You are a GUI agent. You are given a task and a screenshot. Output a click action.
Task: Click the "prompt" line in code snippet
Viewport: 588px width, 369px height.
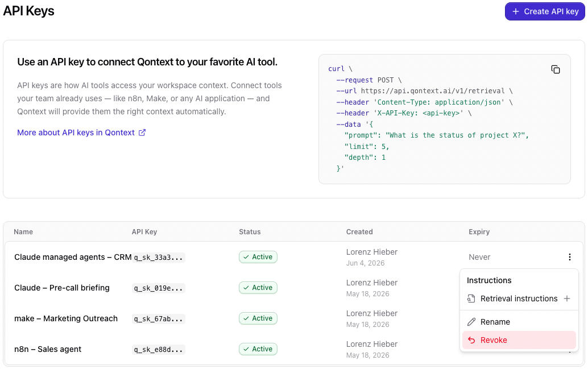437,135
